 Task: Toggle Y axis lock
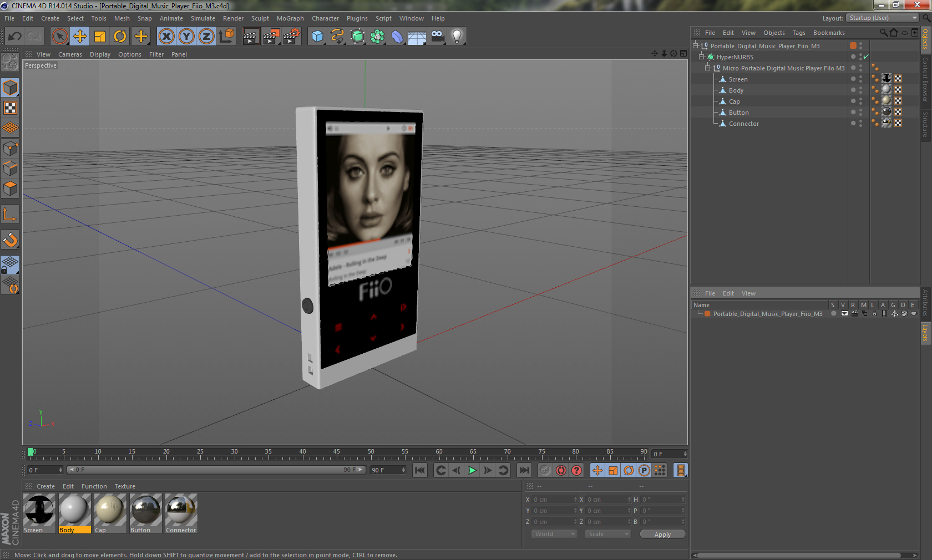[x=186, y=37]
